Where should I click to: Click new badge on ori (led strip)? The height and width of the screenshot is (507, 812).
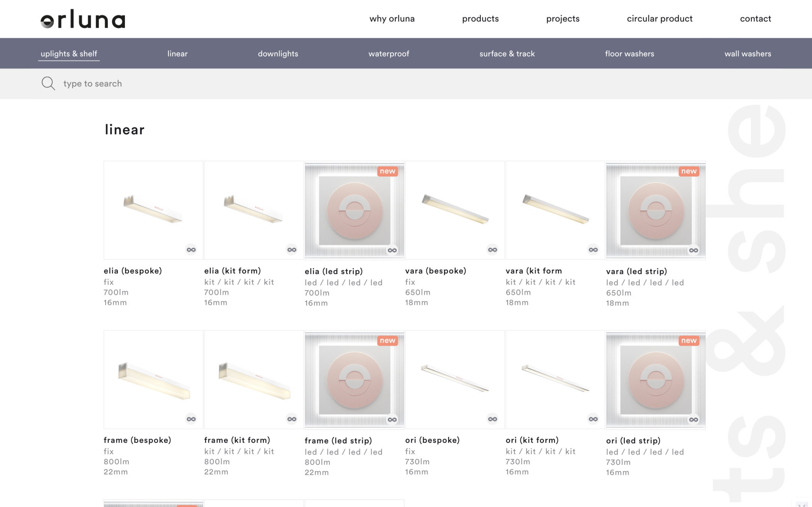689,340
